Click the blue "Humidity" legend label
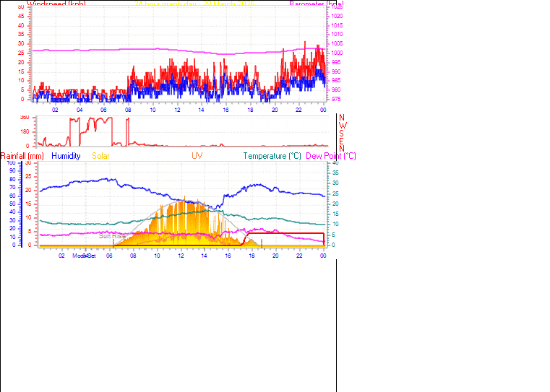Viewport: 550px width, 392px height. 66,156
